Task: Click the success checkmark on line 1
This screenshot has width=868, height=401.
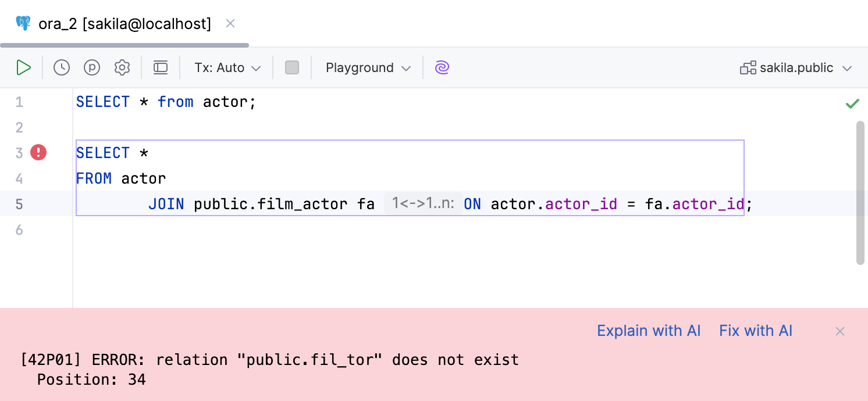Action: click(x=852, y=103)
